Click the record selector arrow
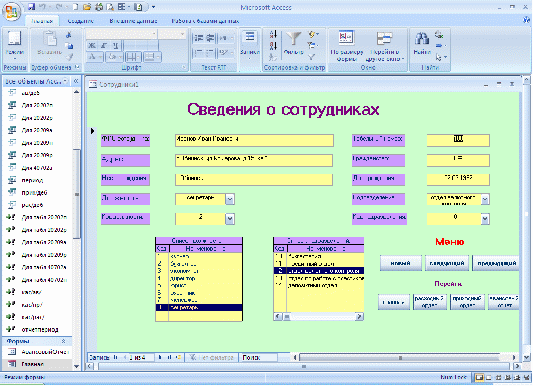The image size is (533, 386). (92, 131)
